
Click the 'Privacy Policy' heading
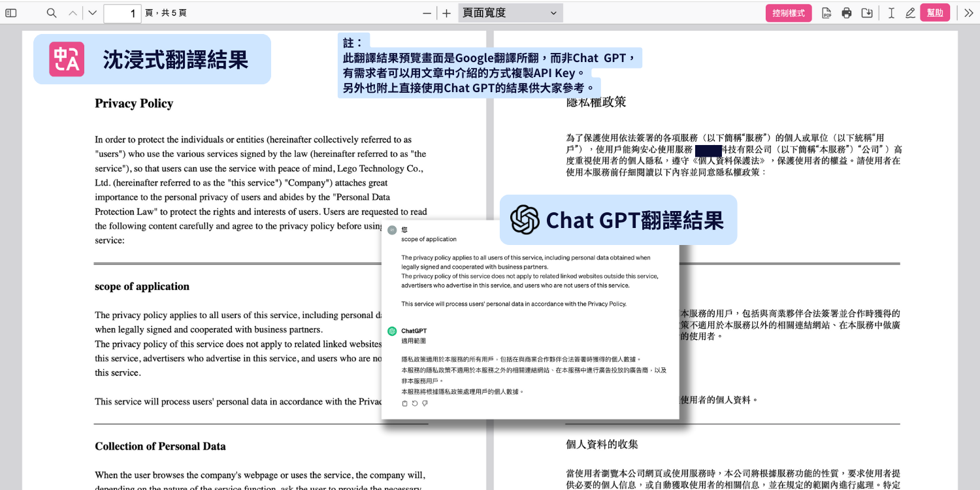point(134,103)
